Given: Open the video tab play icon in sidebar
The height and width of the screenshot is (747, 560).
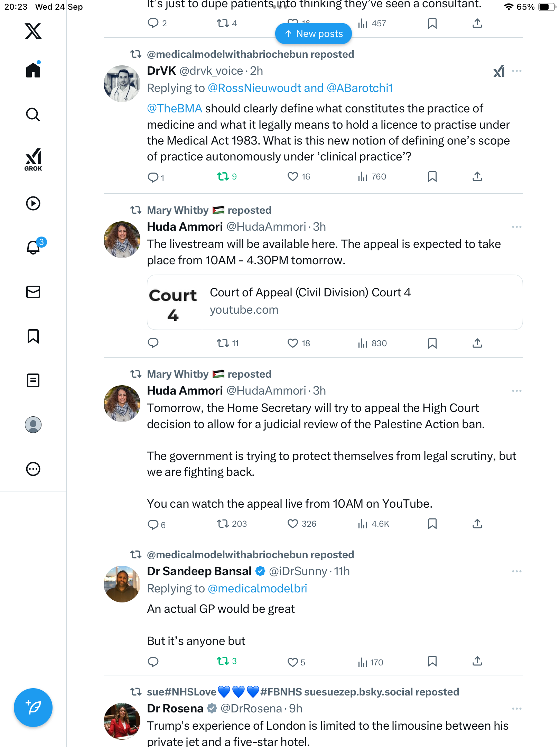Looking at the screenshot, I should (33, 203).
